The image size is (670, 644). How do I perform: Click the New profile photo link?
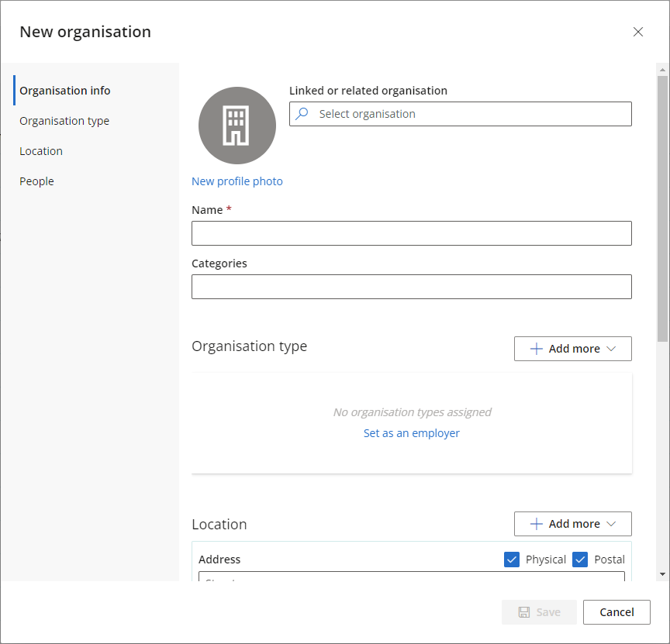click(x=237, y=181)
